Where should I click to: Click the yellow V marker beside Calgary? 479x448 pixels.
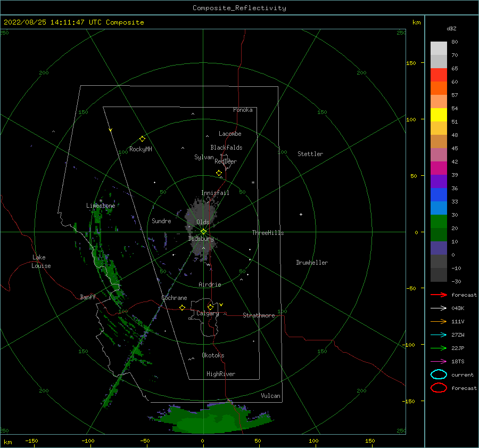click(221, 305)
